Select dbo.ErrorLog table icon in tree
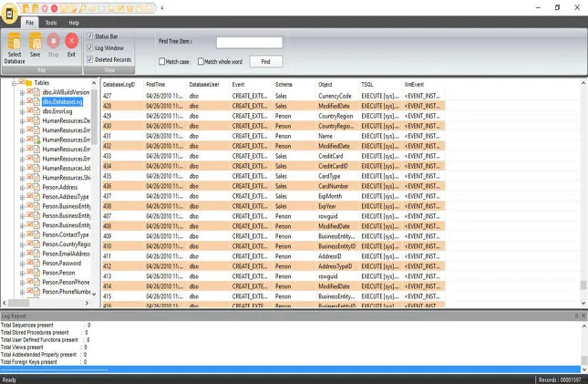The height and width of the screenshot is (384, 588). coord(36,111)
